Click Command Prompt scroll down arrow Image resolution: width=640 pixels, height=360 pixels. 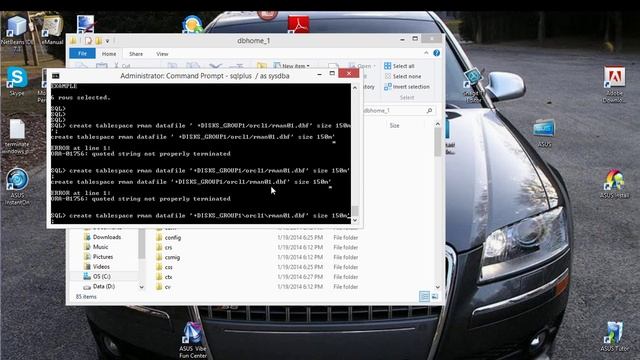coord(355,220)
